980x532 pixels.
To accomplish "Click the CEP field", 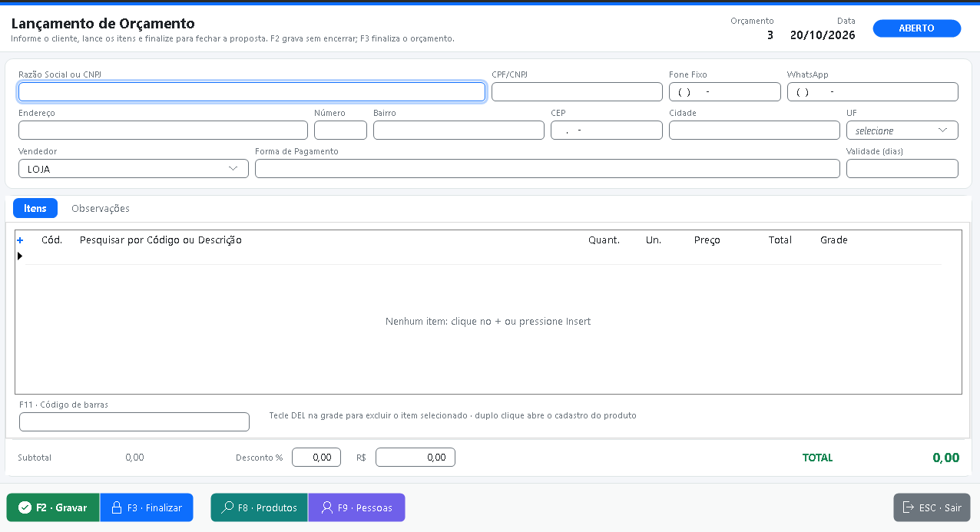I will click(x=607, y=131).
